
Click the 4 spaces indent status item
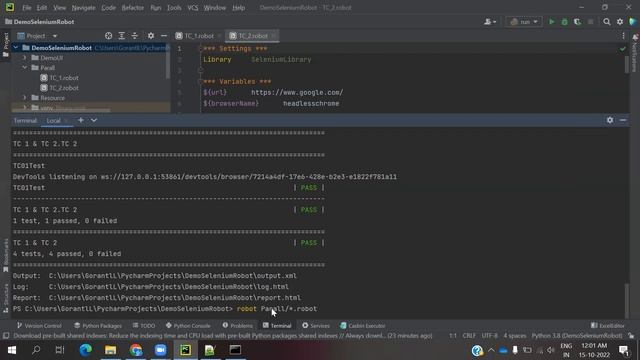(x=515, y=336)
